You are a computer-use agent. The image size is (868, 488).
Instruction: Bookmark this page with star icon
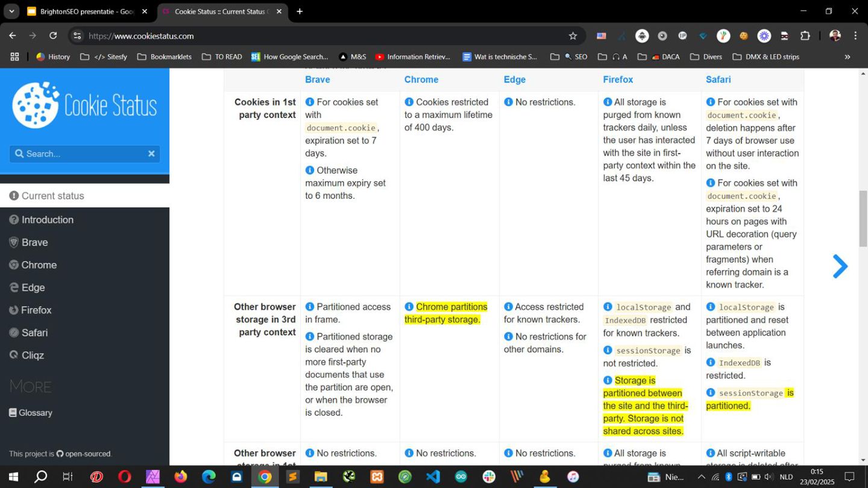pyautogui.click(x=573, y=36)
